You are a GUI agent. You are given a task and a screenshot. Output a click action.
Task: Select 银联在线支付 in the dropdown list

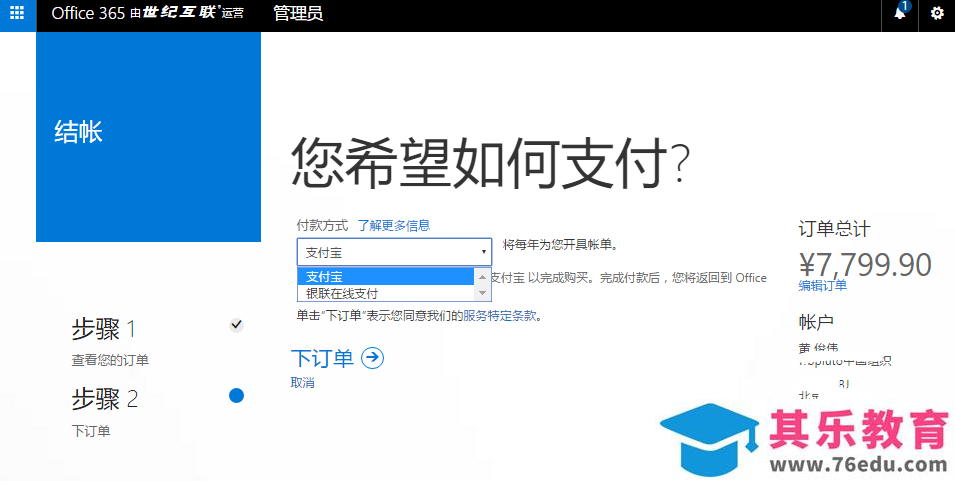[386, 293]
